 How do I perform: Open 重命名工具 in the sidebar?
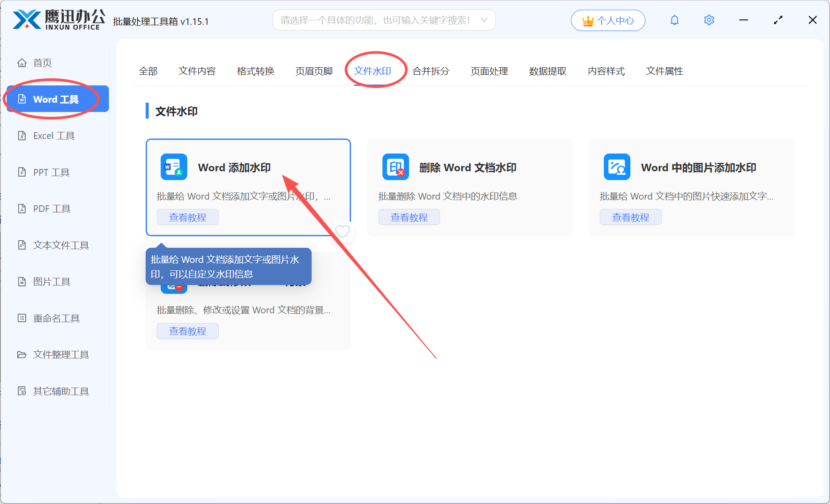point(58,318)
